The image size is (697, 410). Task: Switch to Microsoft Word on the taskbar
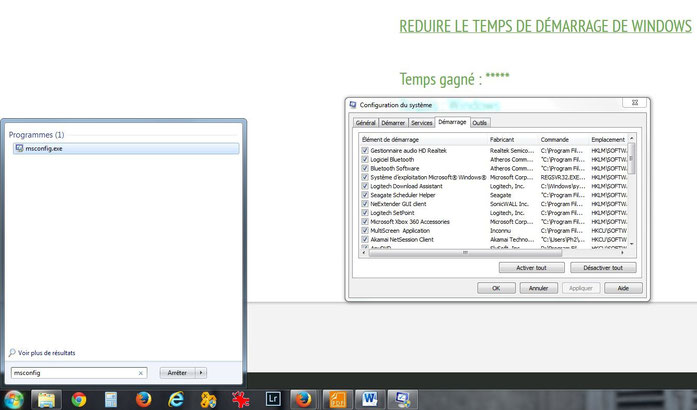pyautogui.click(x=369, y=399)
